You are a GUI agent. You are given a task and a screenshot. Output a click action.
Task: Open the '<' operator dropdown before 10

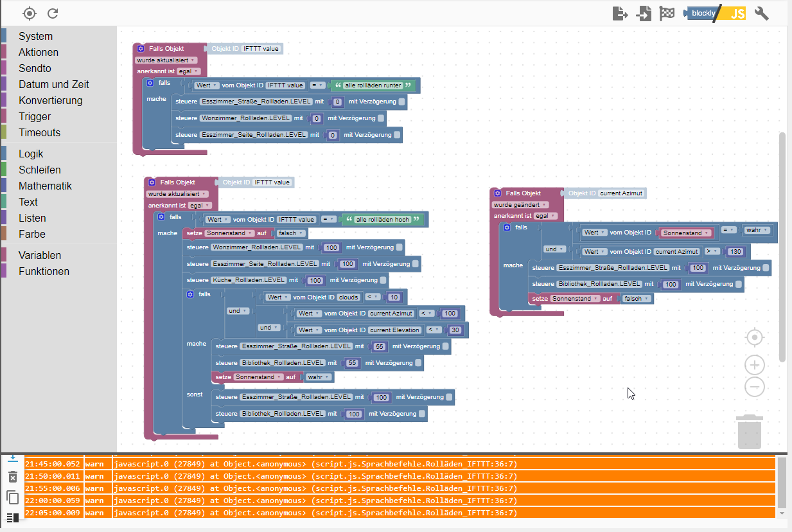(373, 297)
